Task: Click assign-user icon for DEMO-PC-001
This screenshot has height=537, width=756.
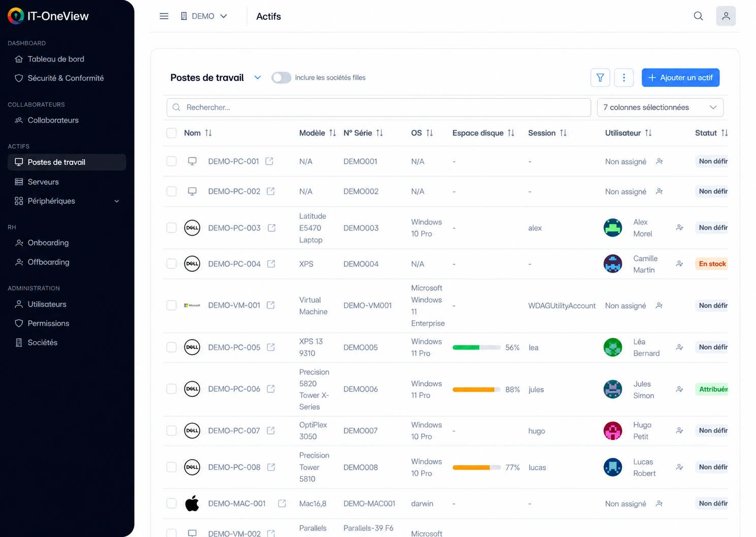Action: pyautogui.click(x=659, y=161)
